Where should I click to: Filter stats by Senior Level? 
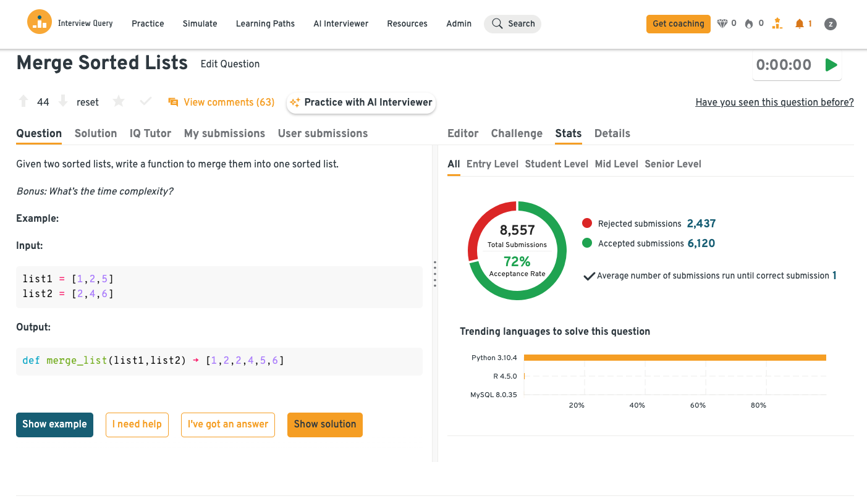tap(672, 164)
